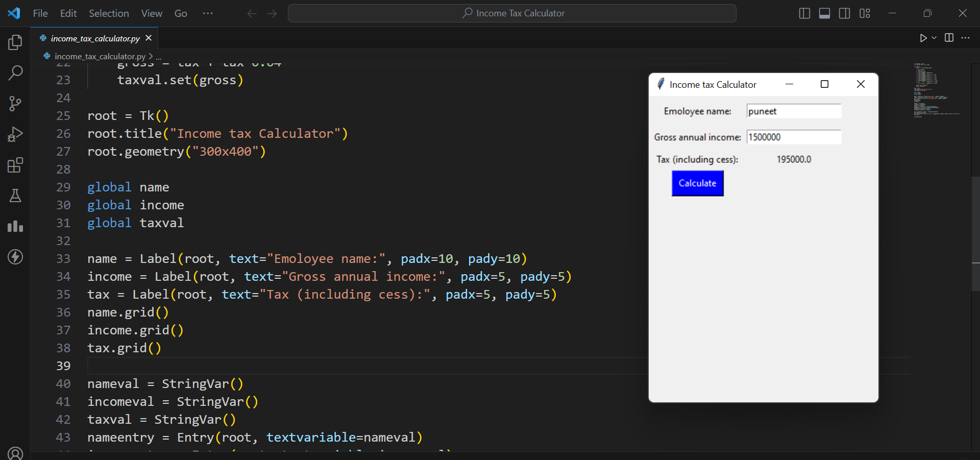The height and width of the screenshot is (460, 980).
Task: Click on the root = Tk() code line
Action: [x=128, y=116]
